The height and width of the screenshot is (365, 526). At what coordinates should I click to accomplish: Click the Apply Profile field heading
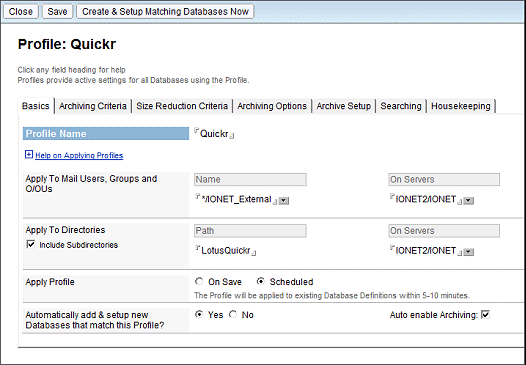(x=50, y=282)
